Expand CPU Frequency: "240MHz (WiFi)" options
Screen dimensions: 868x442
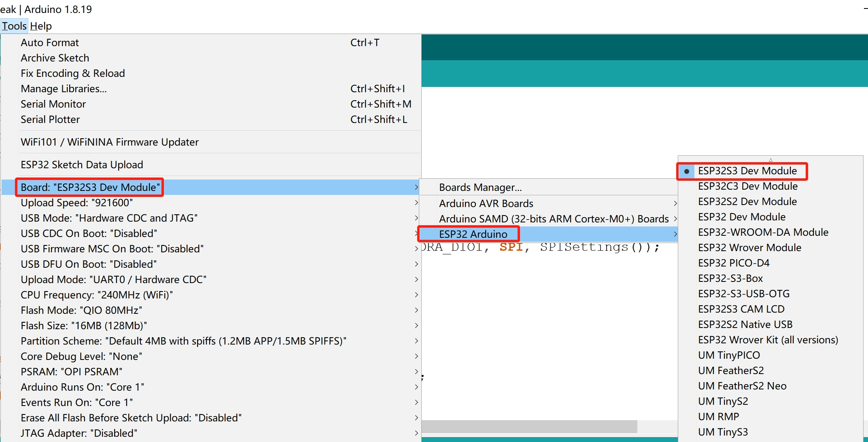pos(210,295)
